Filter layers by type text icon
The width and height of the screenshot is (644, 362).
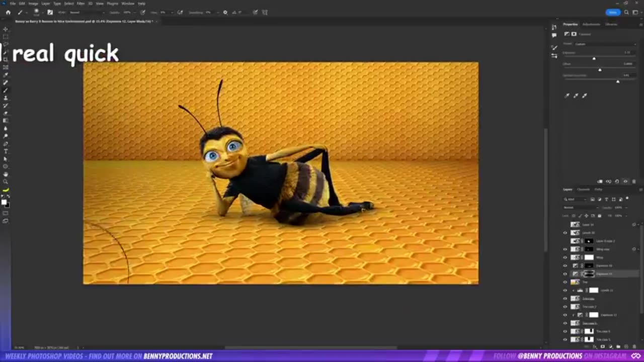tap(606, 199)
